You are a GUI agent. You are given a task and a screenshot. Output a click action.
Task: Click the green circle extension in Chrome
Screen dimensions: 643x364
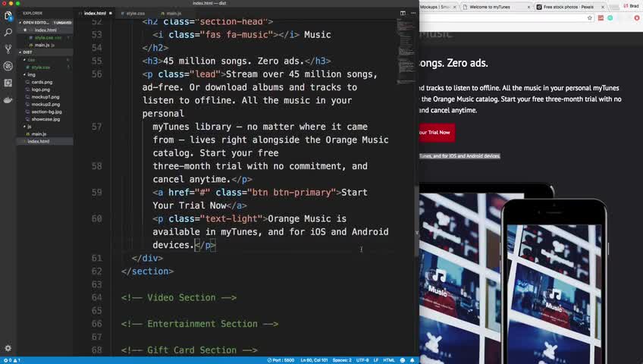[610, 18]
